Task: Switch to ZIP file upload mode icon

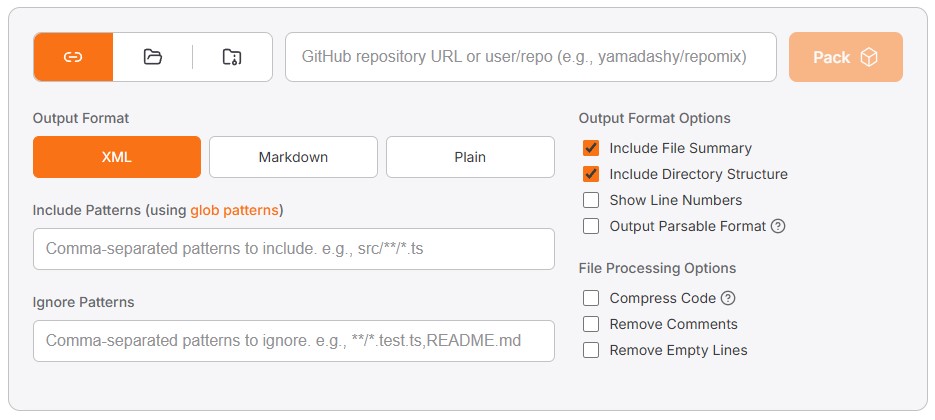Action: 232,57
